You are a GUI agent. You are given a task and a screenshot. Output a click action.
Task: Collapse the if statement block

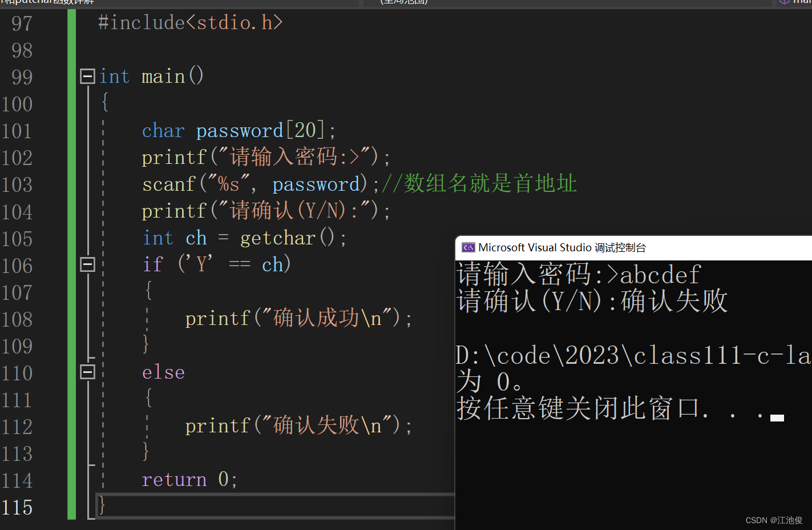tap(87, 264)
